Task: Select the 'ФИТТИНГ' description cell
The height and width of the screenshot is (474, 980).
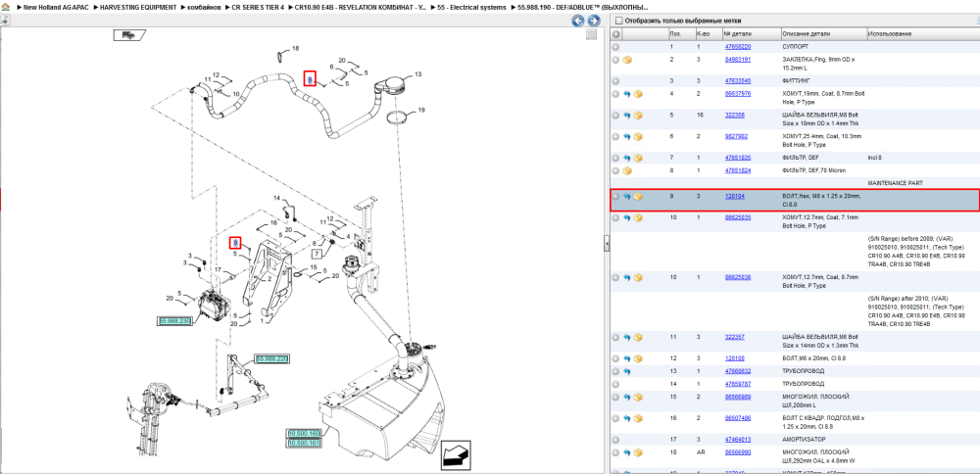Action: coord(795,81)
